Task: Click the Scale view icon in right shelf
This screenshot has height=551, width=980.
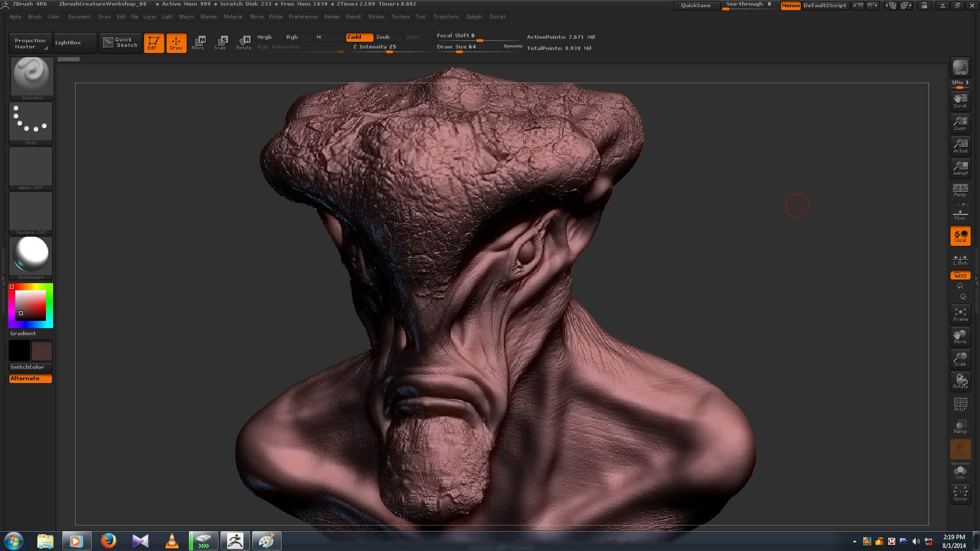Action: (x=960, y=359)
